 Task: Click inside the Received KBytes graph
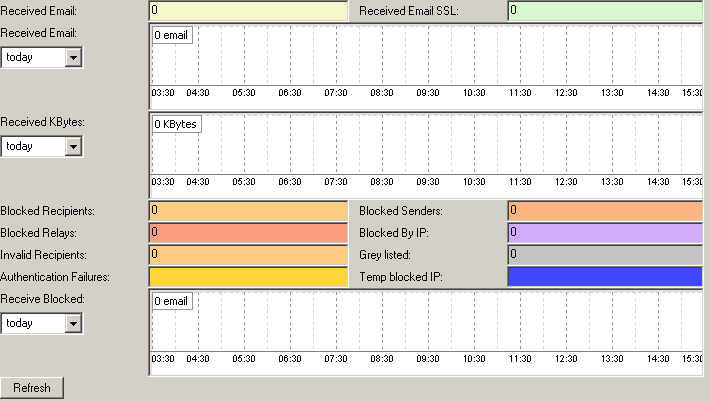pos(430,150)
